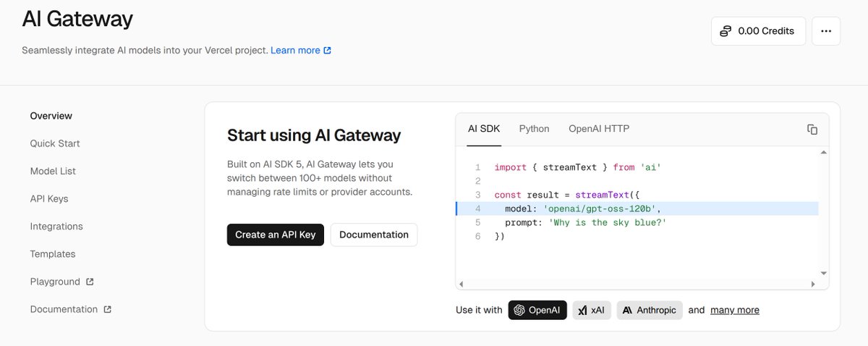Select the xAI provider chip
Screen dimensions: 868x346
(592, 310)
